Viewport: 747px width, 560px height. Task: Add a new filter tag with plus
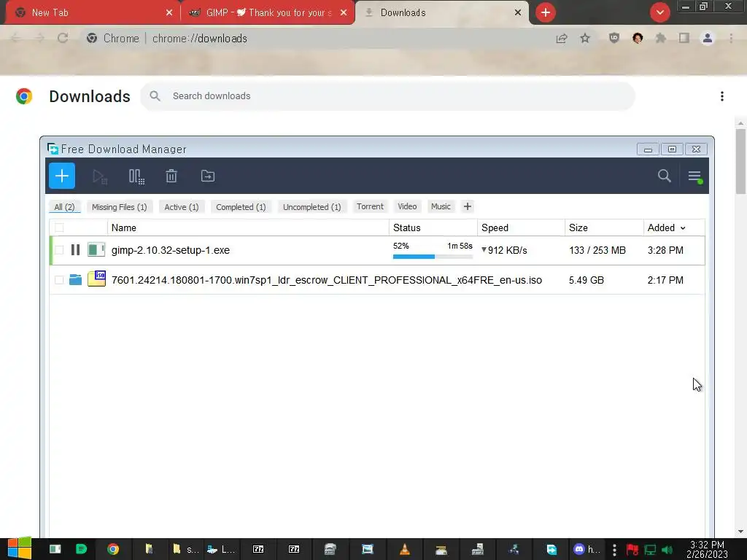point(468,206)
